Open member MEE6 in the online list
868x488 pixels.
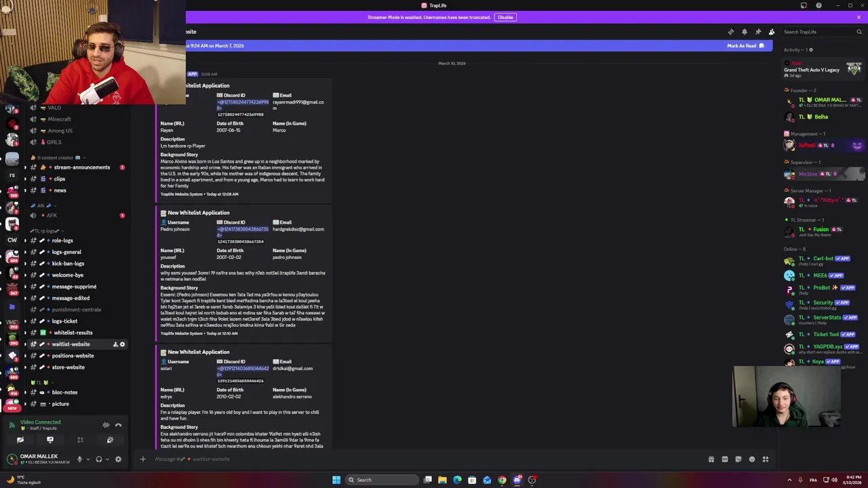[823, 275]
